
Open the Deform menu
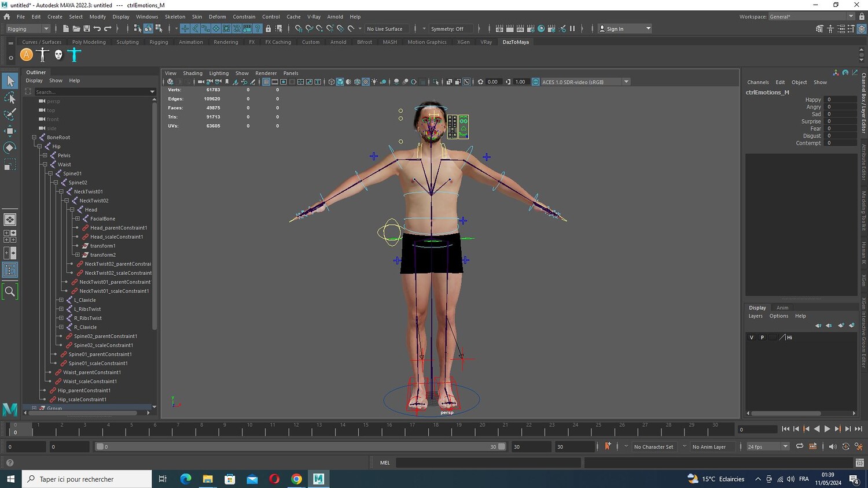coord(218,17)
